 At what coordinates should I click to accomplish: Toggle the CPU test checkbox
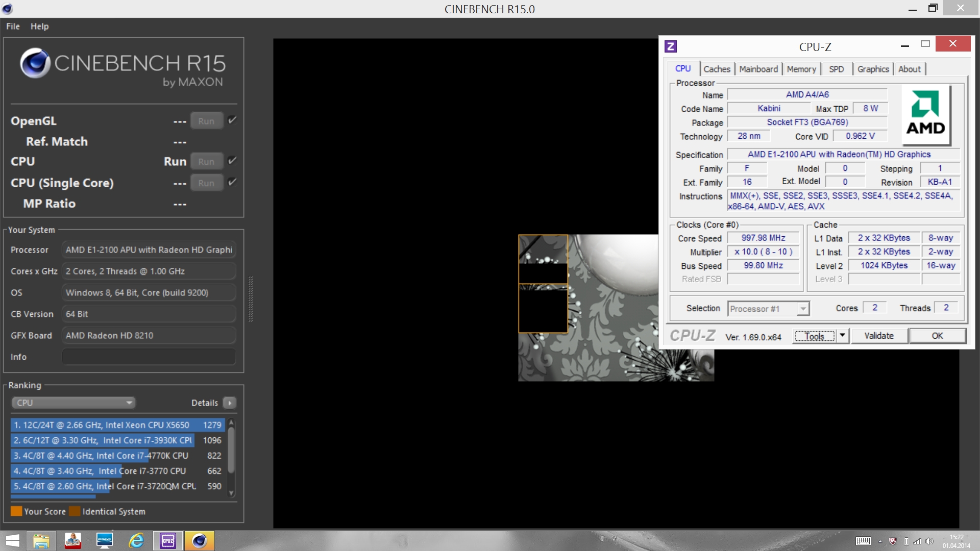pos(232,161)
